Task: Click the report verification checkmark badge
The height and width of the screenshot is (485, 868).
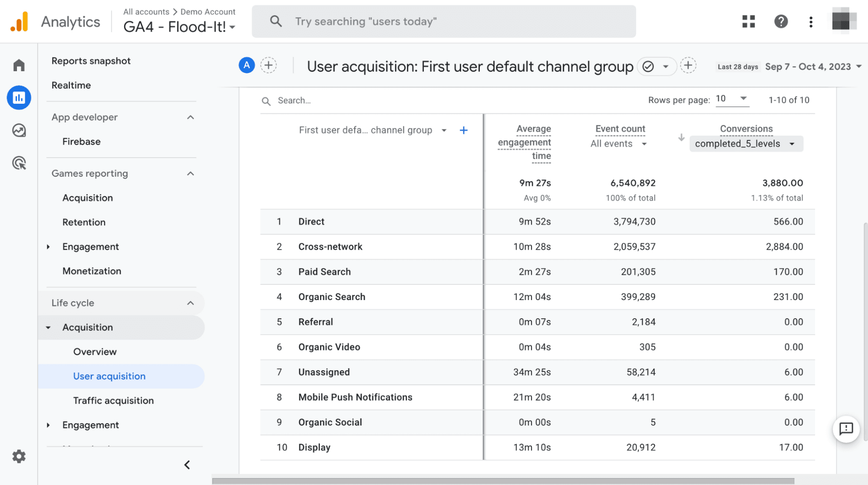Action: (x=648, y=66)
